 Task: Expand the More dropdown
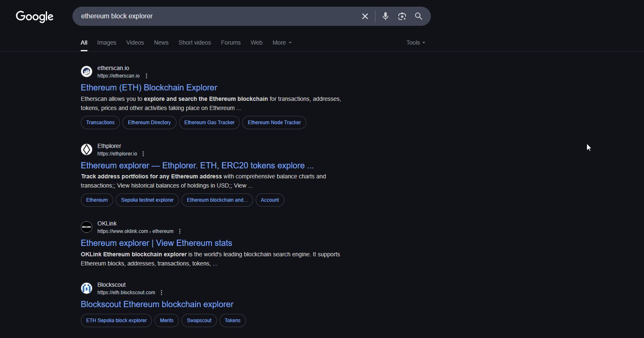tap(282, 43)
